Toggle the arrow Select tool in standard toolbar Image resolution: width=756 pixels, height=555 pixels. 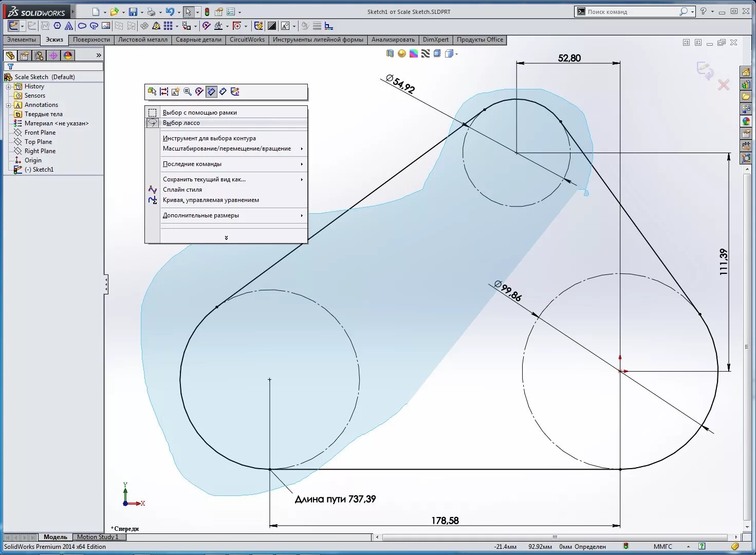188,11
